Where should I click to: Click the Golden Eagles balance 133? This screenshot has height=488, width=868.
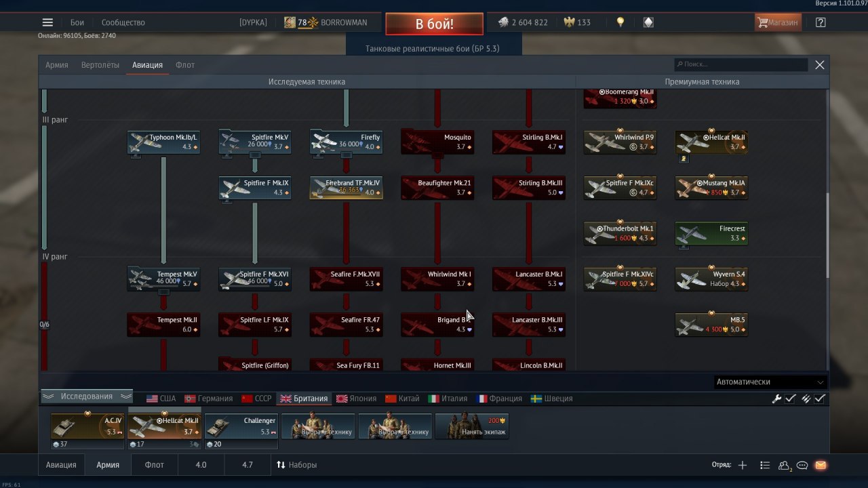577,22
